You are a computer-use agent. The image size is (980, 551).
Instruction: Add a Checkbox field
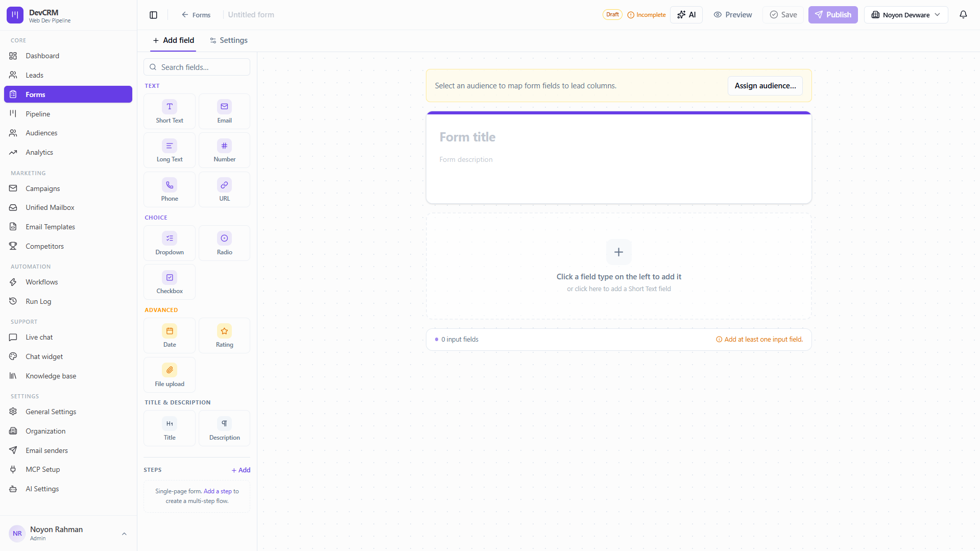[170, 282]
